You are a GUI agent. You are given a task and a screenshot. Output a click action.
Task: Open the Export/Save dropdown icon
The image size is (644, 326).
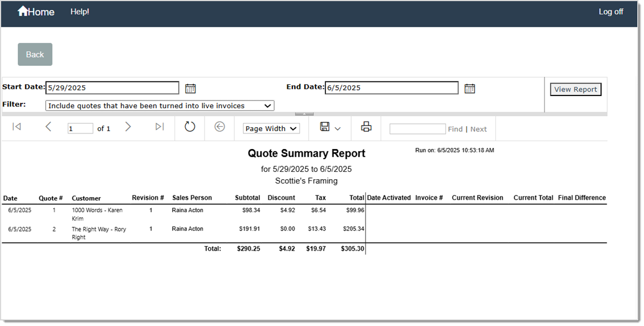coord(326,127)
